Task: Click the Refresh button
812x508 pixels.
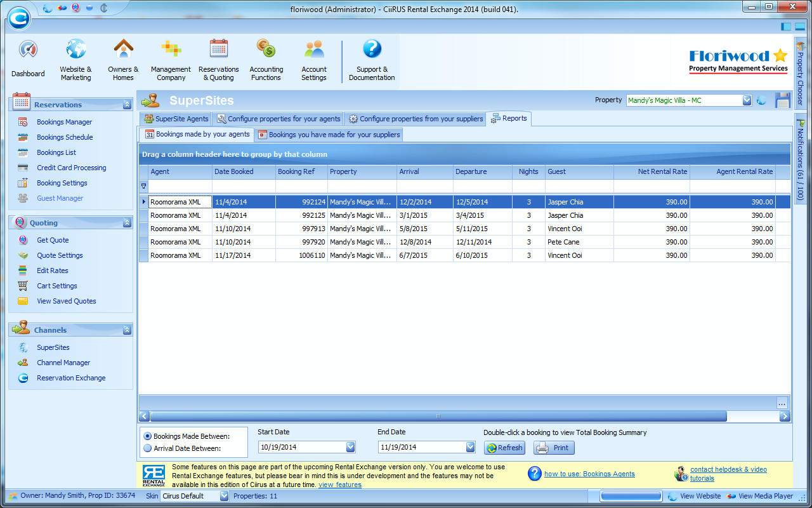Action: [x=505, y=448]
